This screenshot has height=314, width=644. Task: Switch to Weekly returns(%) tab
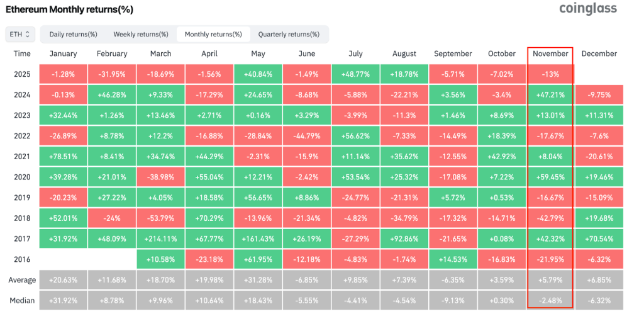point(141,34)
